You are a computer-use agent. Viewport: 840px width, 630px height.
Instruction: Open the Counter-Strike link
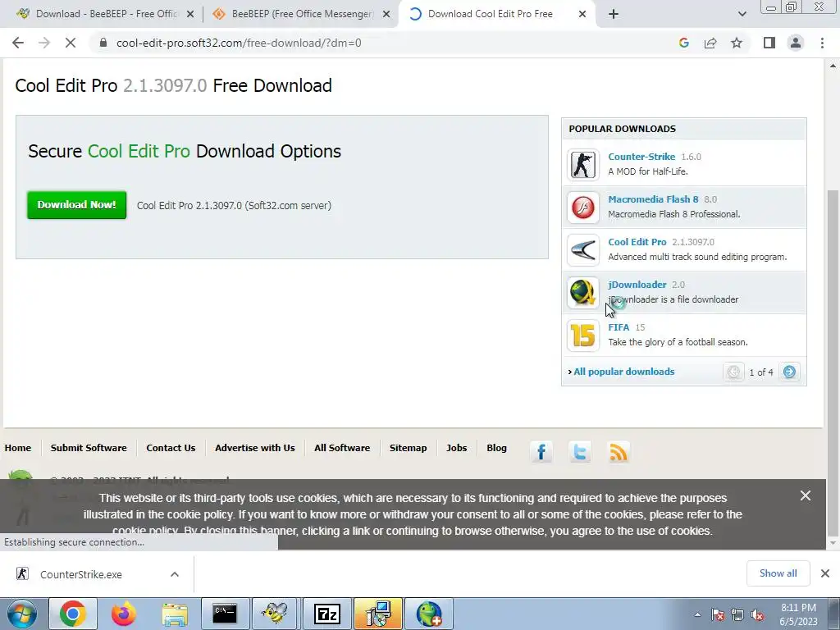click(641, 157)
